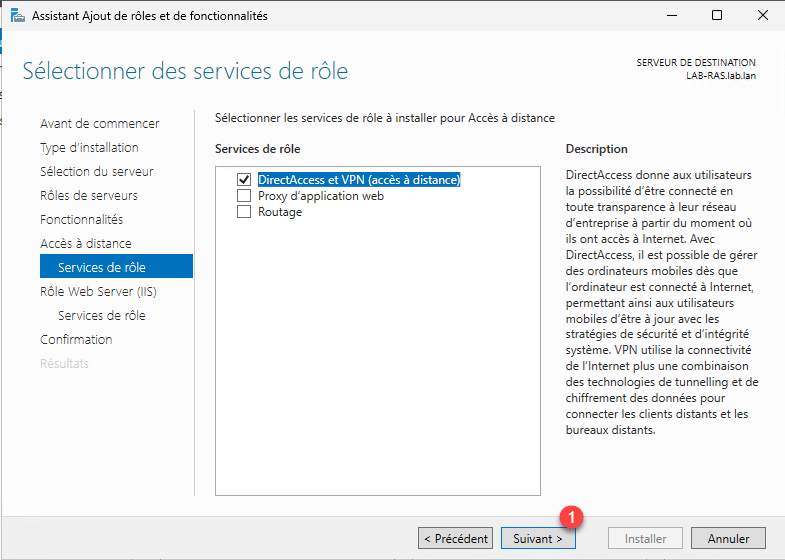Screen dimensions: 785x560
Task: Uncheck DirectAccess et VPN checkbox
Action: (x=243, y=180)
